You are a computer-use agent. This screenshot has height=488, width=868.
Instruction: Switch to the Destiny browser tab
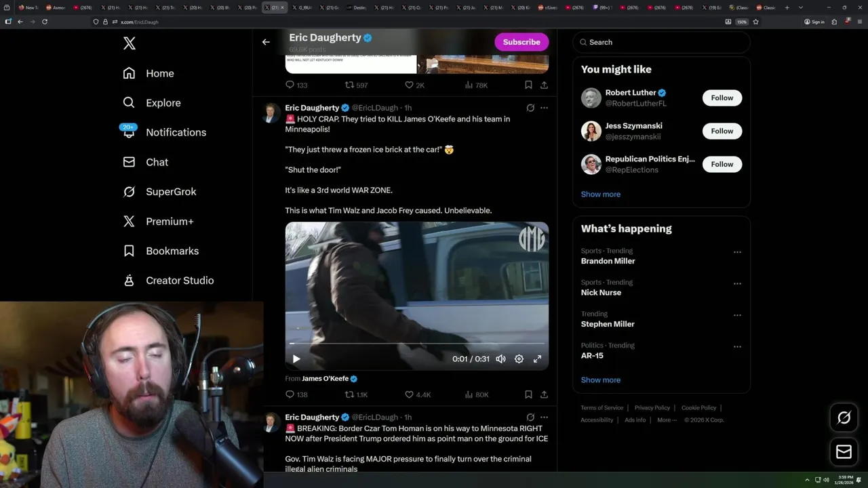pos(357,7)
